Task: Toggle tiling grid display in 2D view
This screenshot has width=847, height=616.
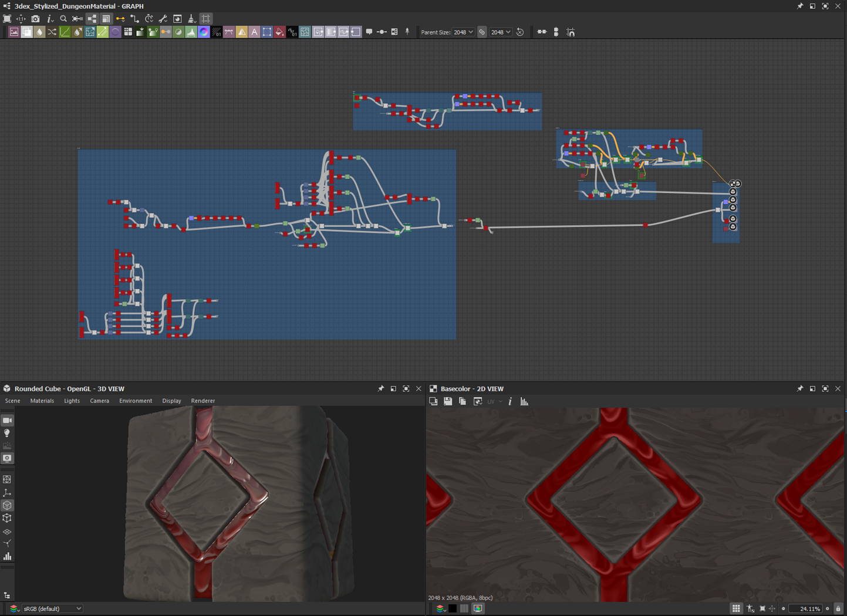Action: (736, 608)
